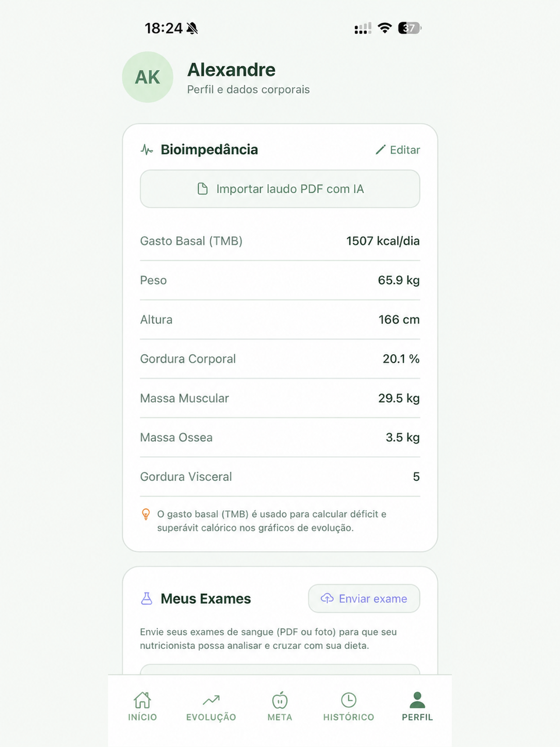
Task: Click Importar laudo PDF com IA button
Action: pyautogui.click(x=280, y=189)
